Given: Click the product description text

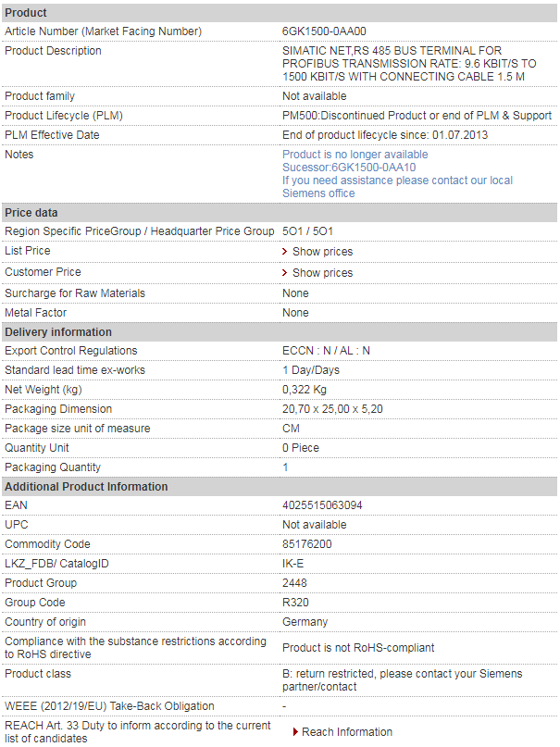Looking at the screenshot, I should tap(409, 64).
